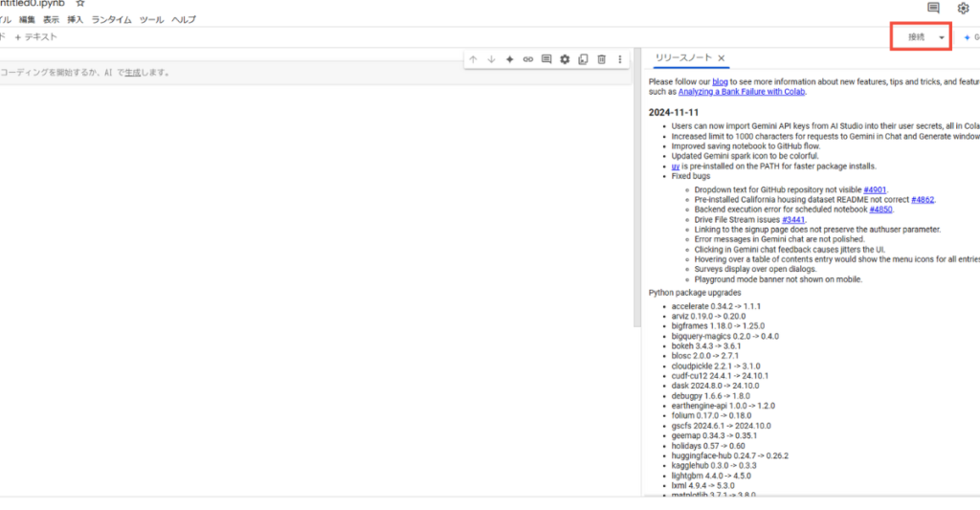
Task: Open the ツール menu
Action: coord(151,19)
